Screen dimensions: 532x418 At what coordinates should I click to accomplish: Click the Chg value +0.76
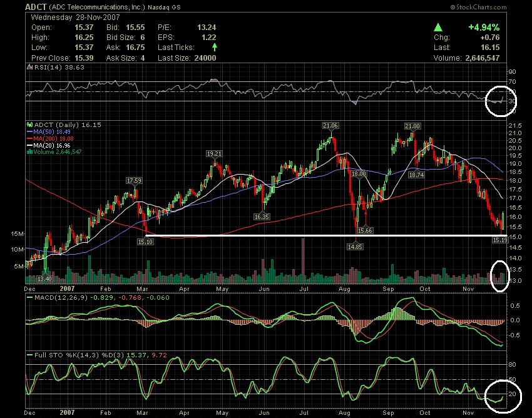pyautogui.click(x=490, y=38)
